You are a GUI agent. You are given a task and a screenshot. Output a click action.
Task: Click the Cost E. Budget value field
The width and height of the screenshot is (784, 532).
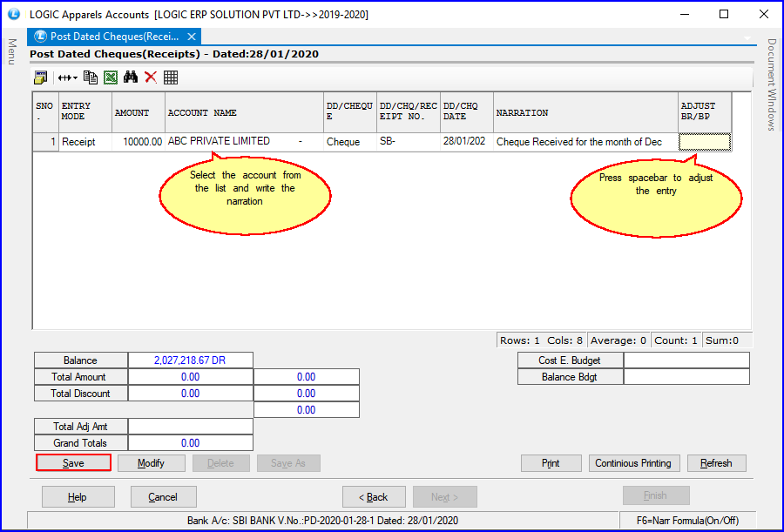(x=686, y=360)
